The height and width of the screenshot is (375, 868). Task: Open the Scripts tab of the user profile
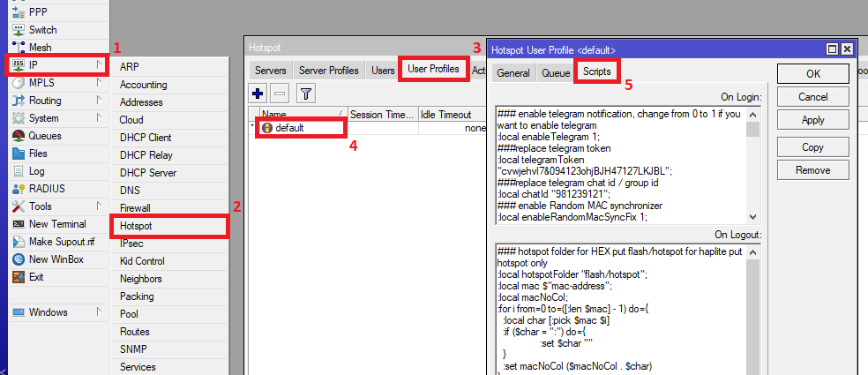point(596,71)
